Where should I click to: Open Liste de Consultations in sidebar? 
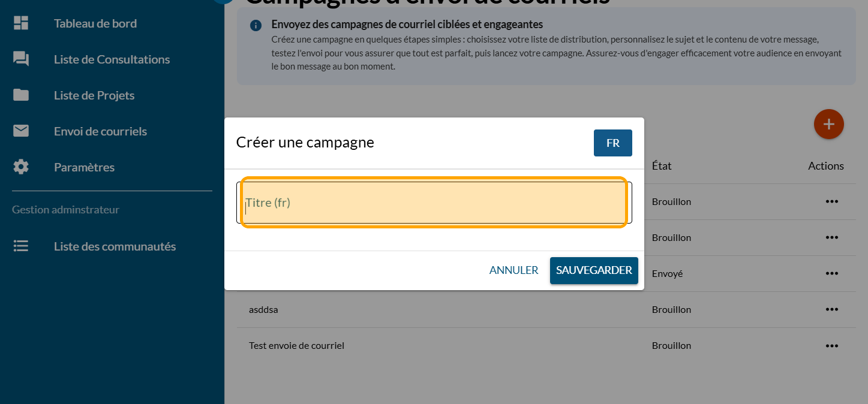coord(112,59)
